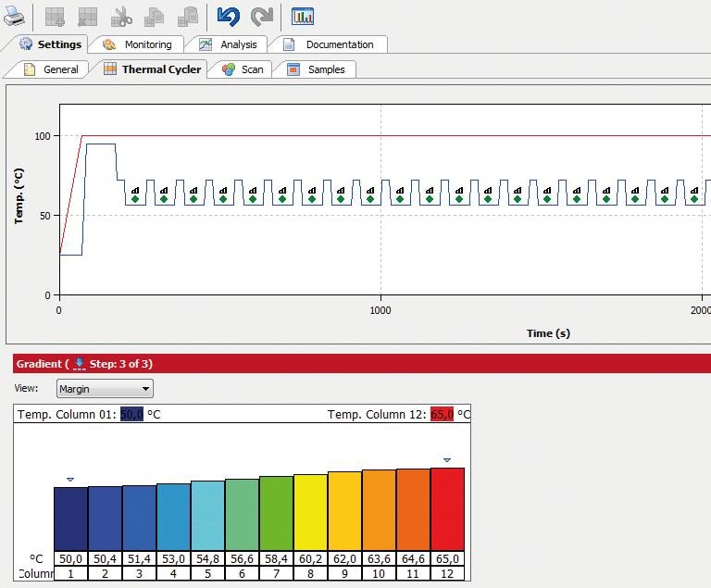711x588 pixels.
Task: Click the 50,4 temperature cell
Action: (x=105, y=559)
